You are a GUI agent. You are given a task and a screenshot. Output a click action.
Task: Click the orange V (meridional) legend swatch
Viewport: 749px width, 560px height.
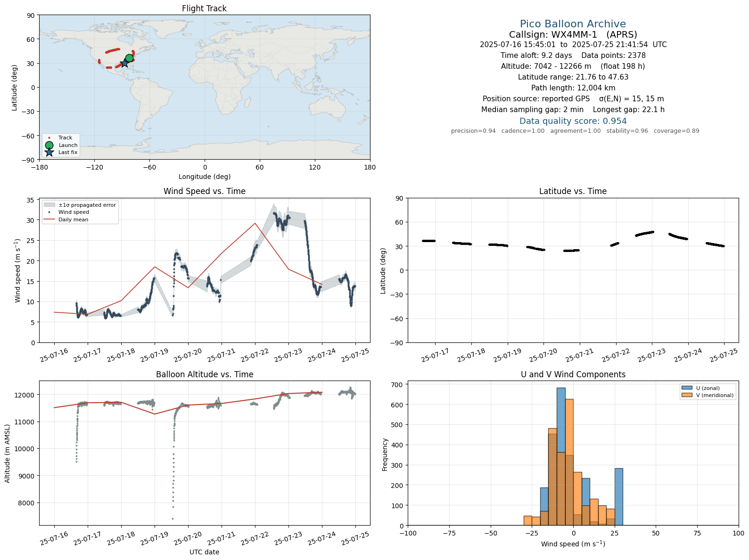pyautogui.click(x=687, y=395)
